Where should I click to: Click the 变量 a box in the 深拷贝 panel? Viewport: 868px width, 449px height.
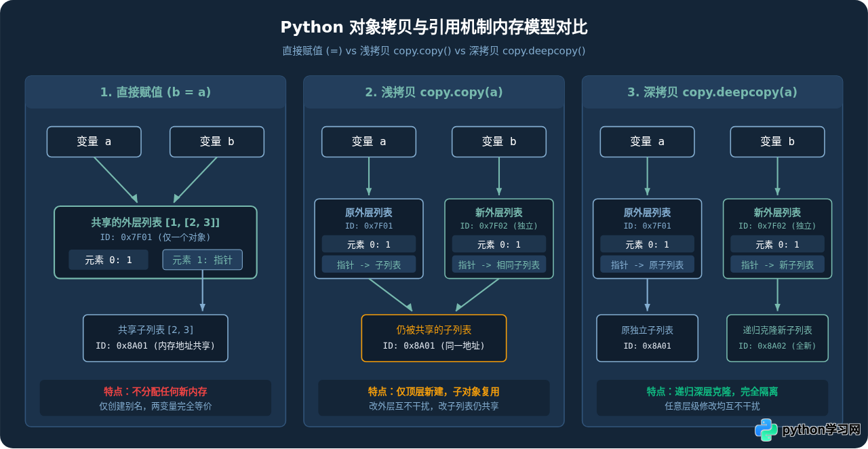pos(647,142)
